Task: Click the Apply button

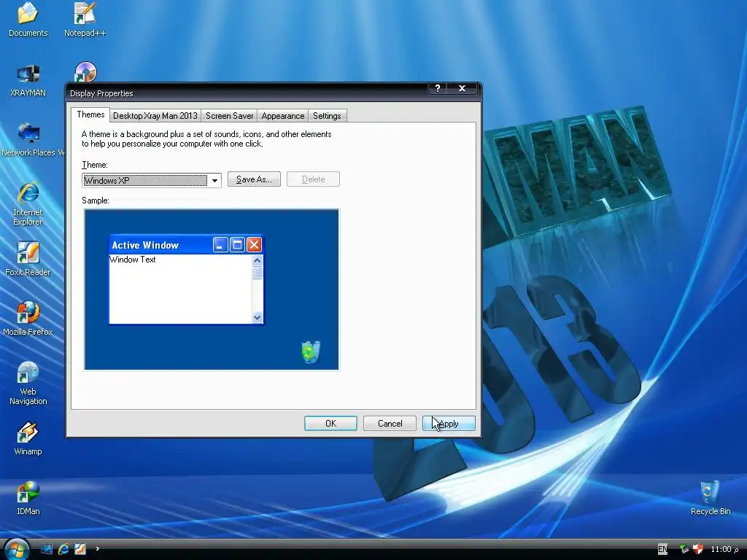Action: pos(449,424)
